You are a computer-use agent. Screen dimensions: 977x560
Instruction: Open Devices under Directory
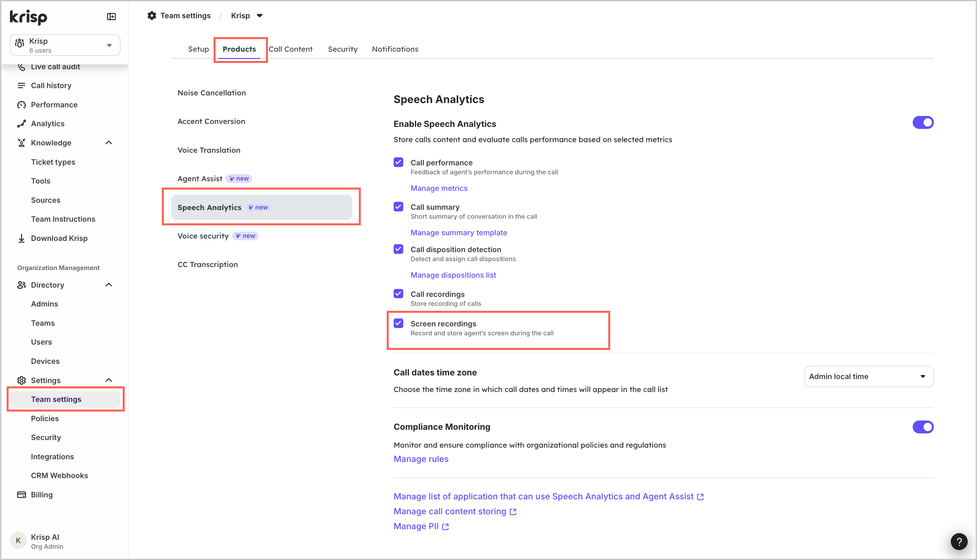point(45,361)
